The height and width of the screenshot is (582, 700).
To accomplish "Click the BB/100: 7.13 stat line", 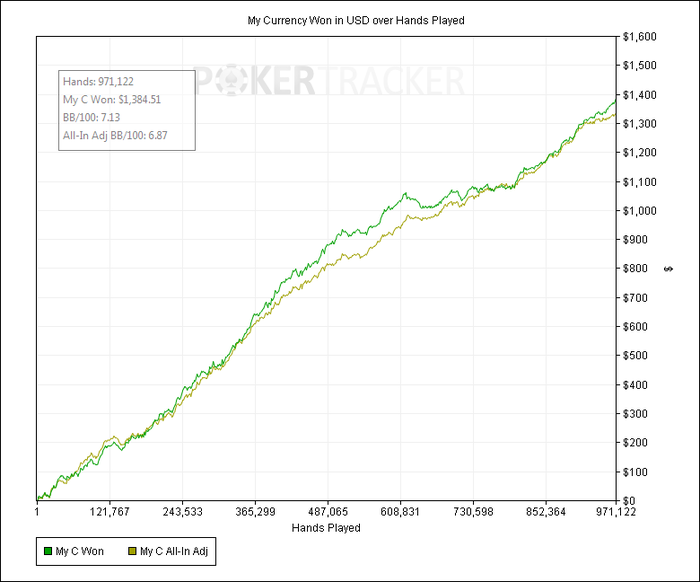I will 92,117.
